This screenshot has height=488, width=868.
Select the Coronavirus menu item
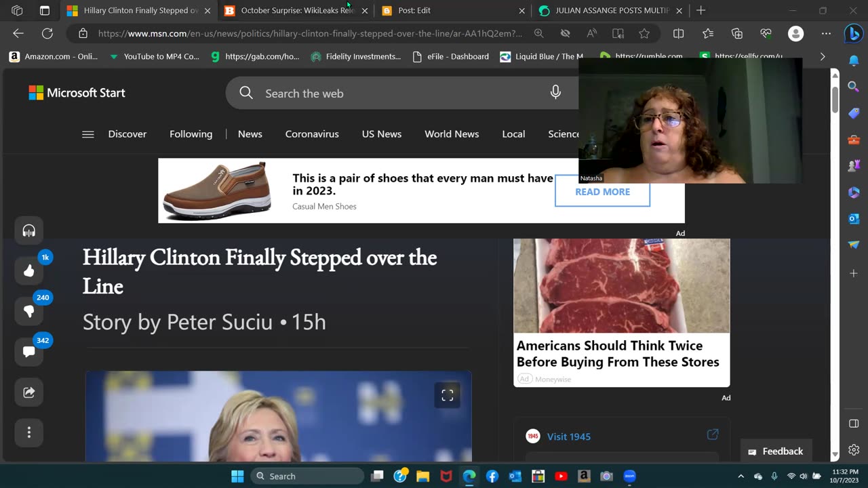312,134
